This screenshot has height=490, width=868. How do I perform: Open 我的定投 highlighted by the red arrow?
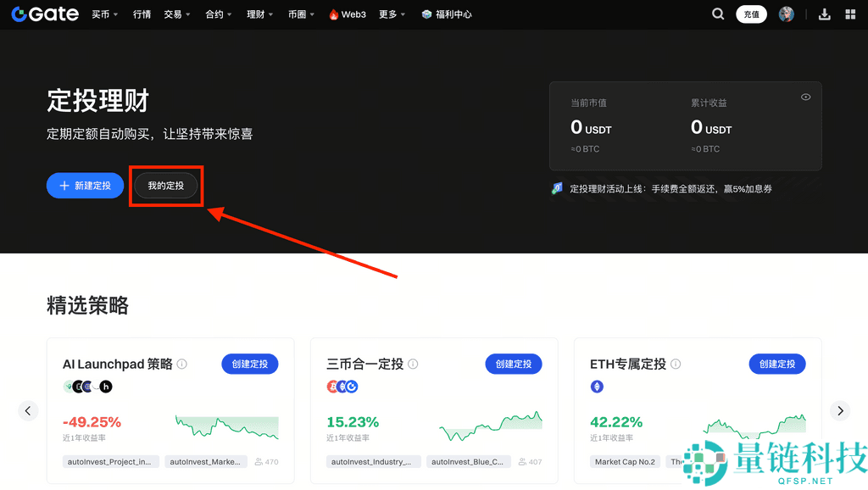[x=166, y=186]
